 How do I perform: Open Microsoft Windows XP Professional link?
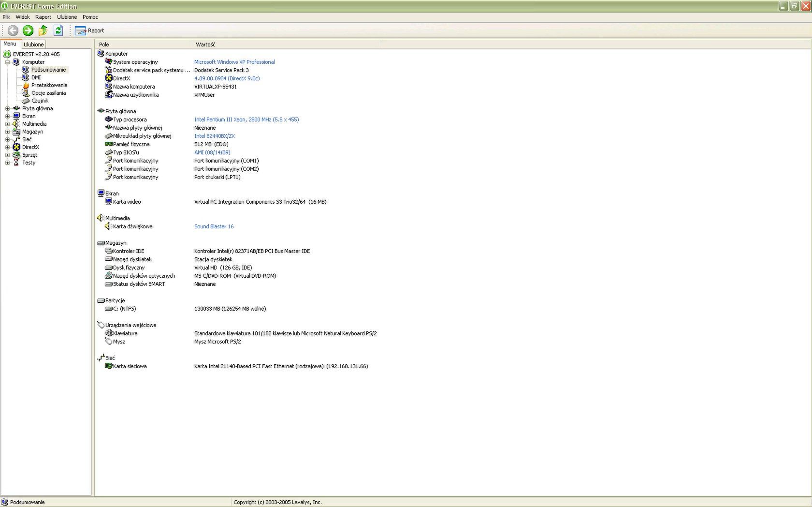(234, 62)
